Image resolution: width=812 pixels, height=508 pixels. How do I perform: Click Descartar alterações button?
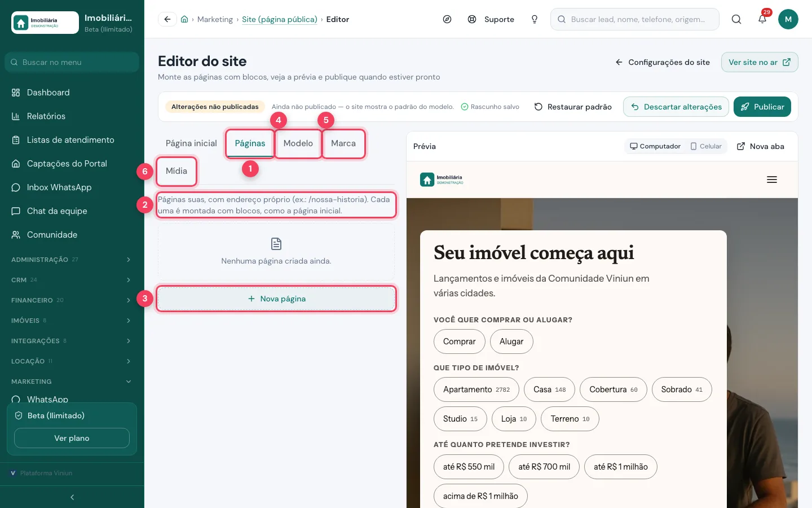pyautogui.click(x=676, y=107)
